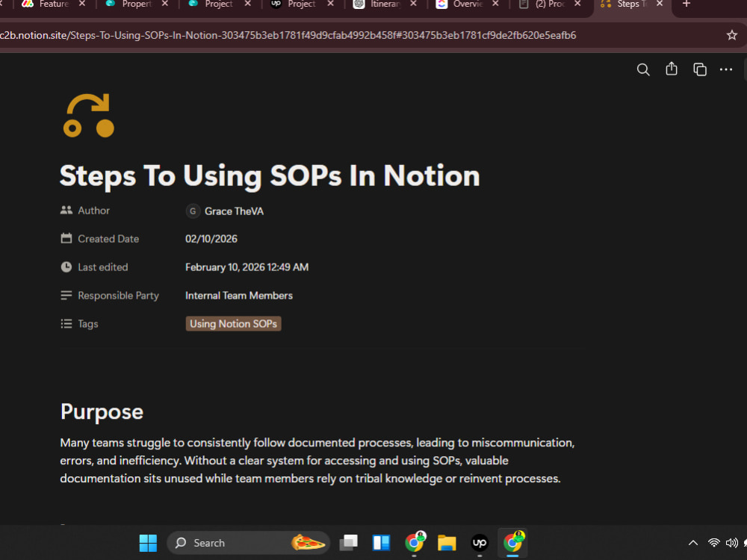Click the February 10, 2026 12:49 AM value
Image resolution: width=747 pixels, height=560 pixels.
click(247, 267)
